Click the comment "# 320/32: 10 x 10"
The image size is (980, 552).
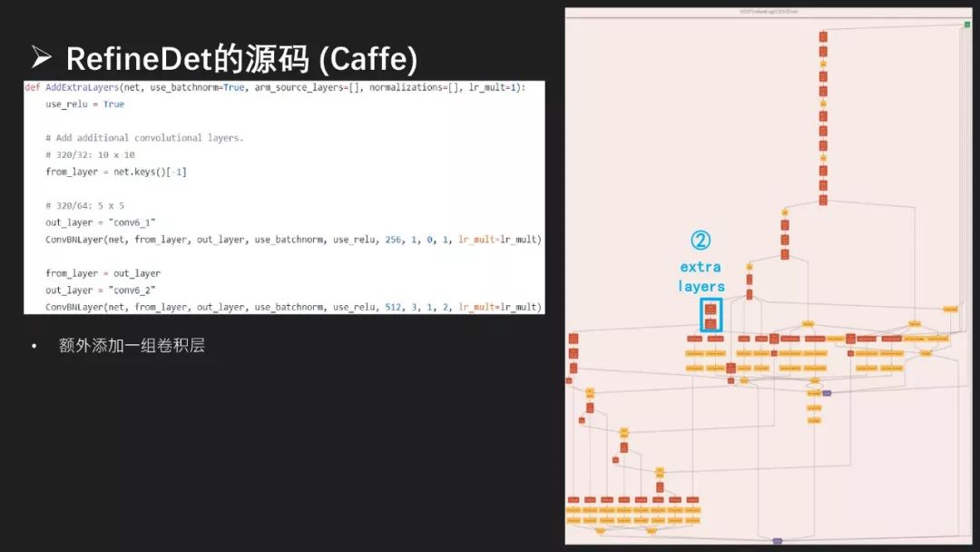coord(90,155)
